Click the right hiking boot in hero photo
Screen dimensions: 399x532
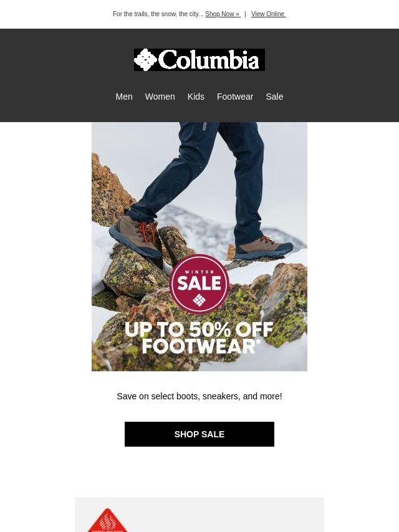pos(263,247)
